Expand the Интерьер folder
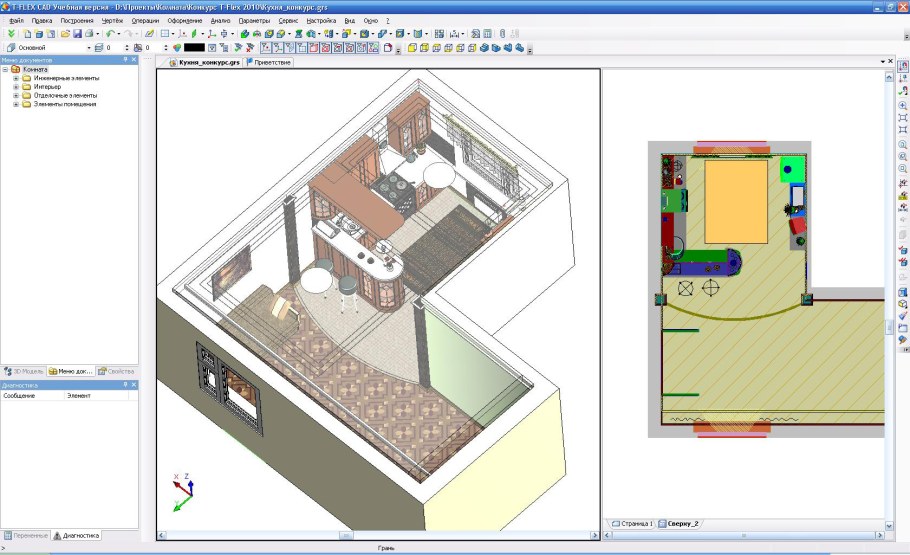The image size is (910, 555). [x=15, y=87]
